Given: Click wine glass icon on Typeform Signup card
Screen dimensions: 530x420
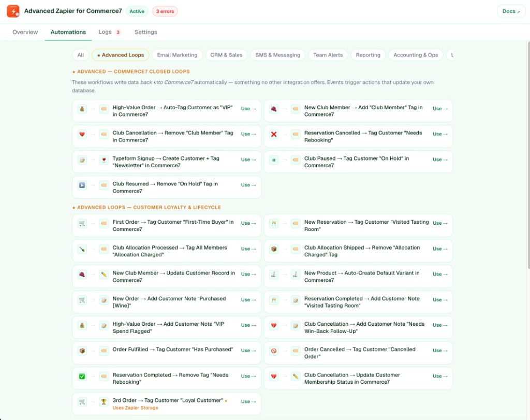Looking at the screenshot, I should (104, 160).
